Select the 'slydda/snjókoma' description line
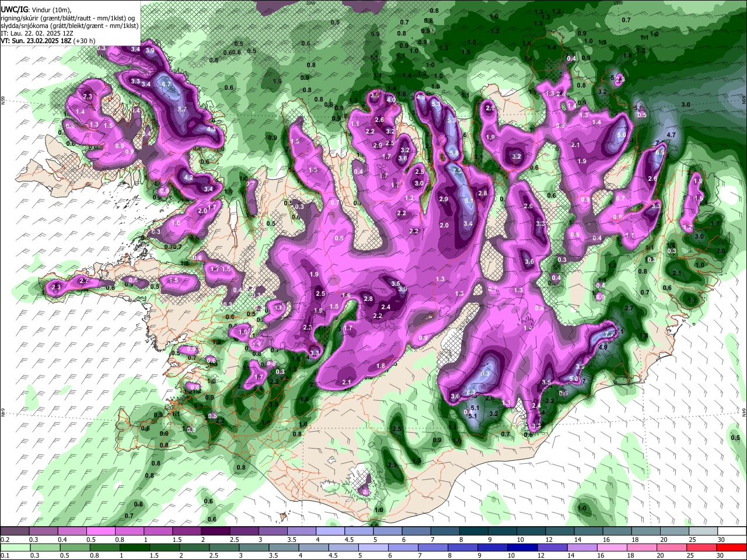Screen dimensions: 747x560 (70, 26)
